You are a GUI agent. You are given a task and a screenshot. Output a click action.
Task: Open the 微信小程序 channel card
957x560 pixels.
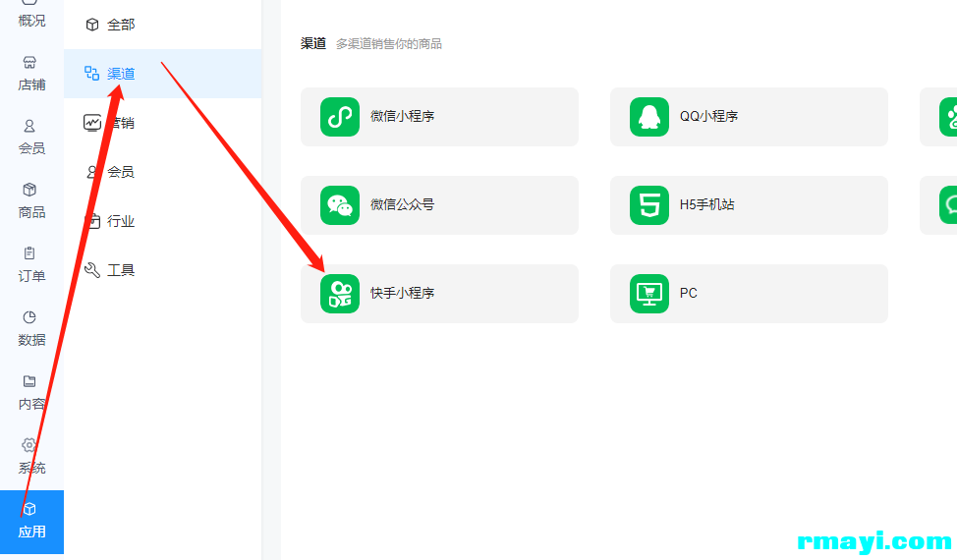[x=439, y=117]
